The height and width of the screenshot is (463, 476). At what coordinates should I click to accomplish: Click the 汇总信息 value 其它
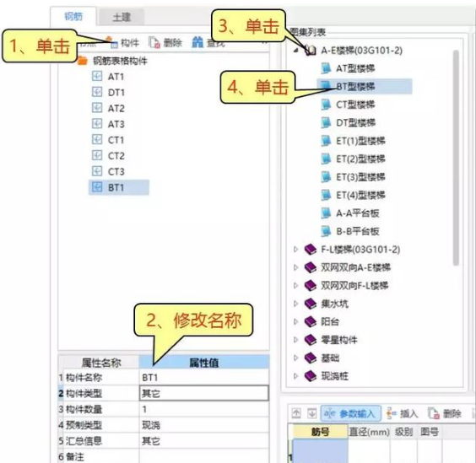coord(204,441)
